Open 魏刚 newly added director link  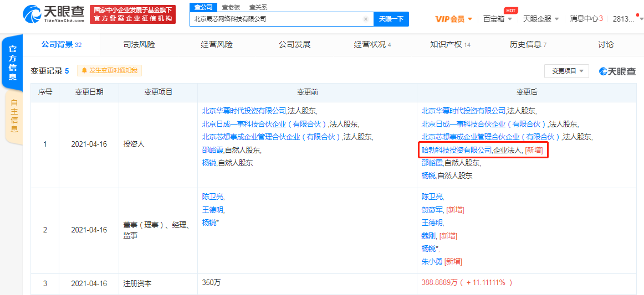click(x=428, y=236)
